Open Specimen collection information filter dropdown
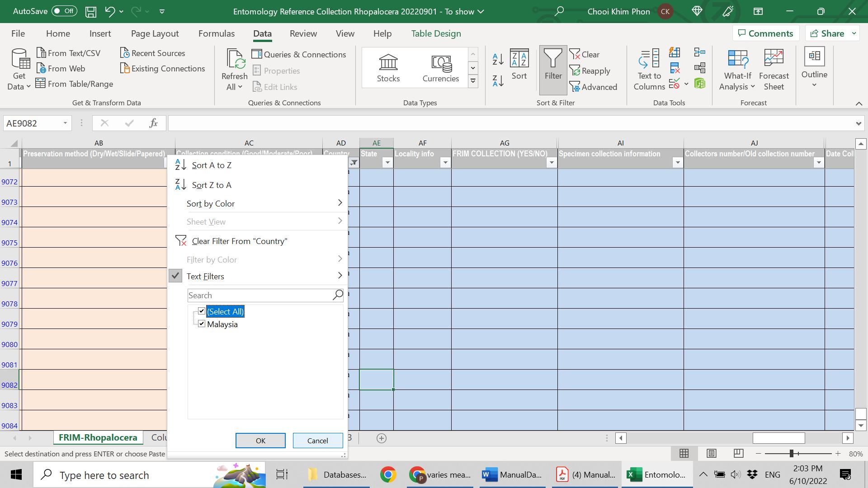This screenshot has height=488, width=868. 678,163
